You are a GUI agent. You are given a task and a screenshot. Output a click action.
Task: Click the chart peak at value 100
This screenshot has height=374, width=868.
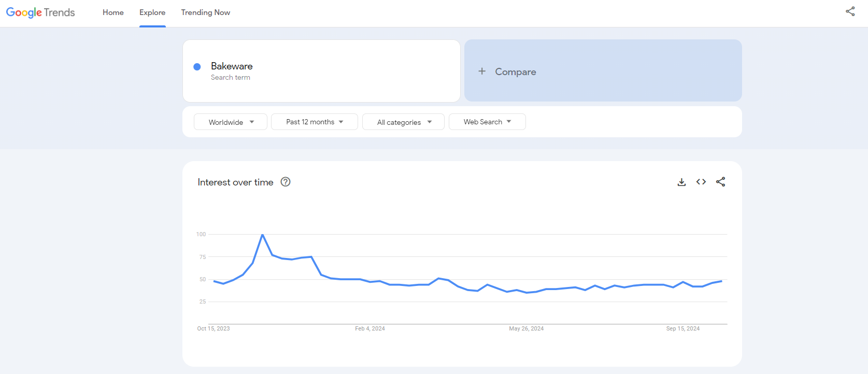(x=263, y=235)
